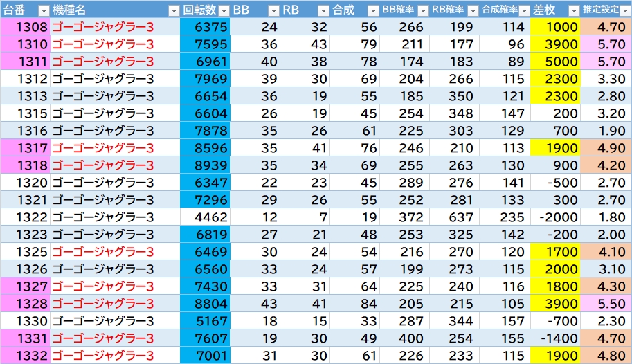The image size is (632, 364).
Task: Open the 回転数 column filter dropdown
Action: pyautogui.click(x=224, y=10)
